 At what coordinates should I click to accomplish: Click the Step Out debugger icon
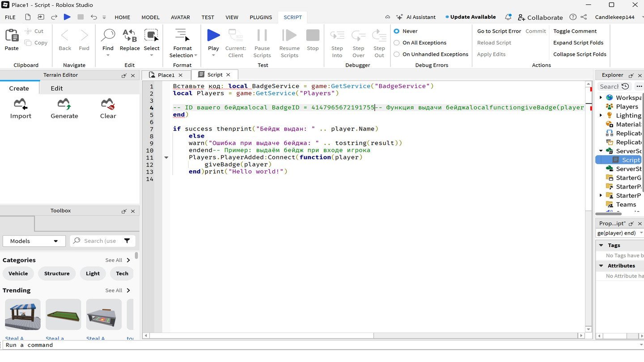click(379, 36)
